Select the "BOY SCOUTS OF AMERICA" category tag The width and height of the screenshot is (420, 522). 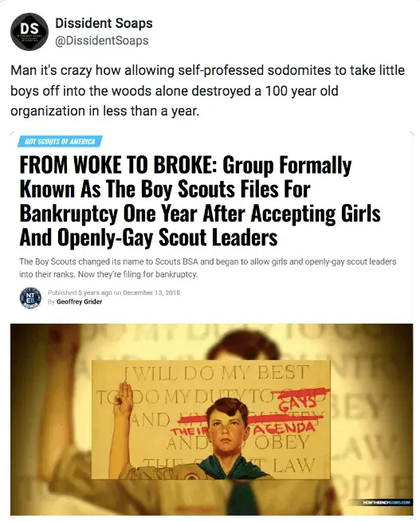pos(60,142)
